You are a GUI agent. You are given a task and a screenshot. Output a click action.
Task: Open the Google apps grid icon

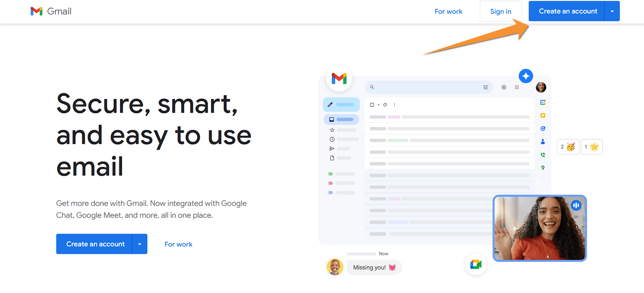[517, 87]
